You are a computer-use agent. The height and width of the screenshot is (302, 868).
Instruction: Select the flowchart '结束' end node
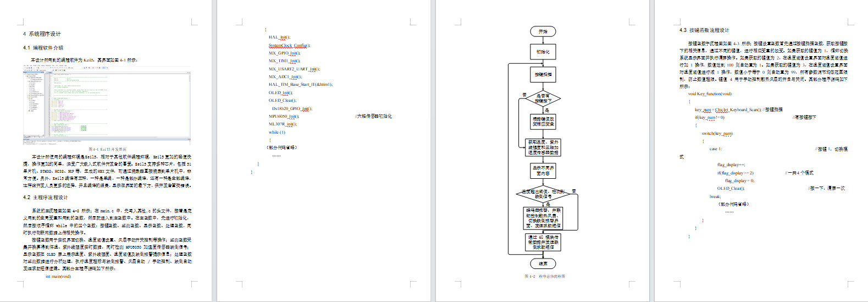(543, 263)
